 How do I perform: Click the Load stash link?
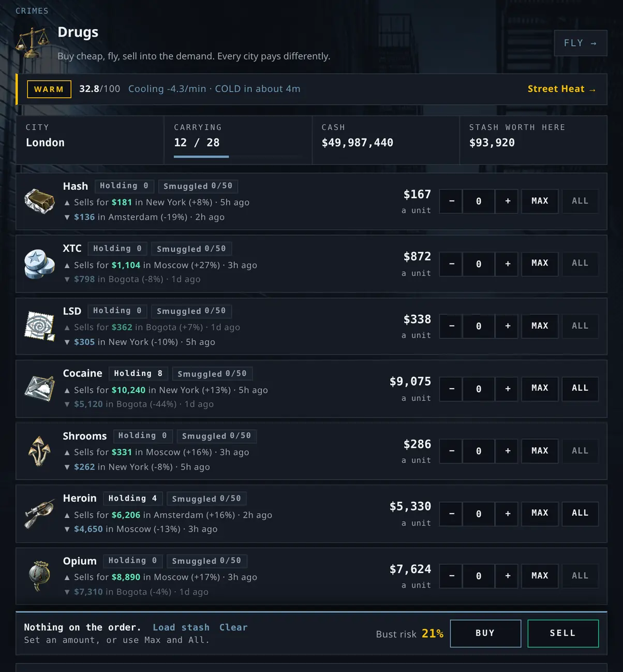click(181, 627)
